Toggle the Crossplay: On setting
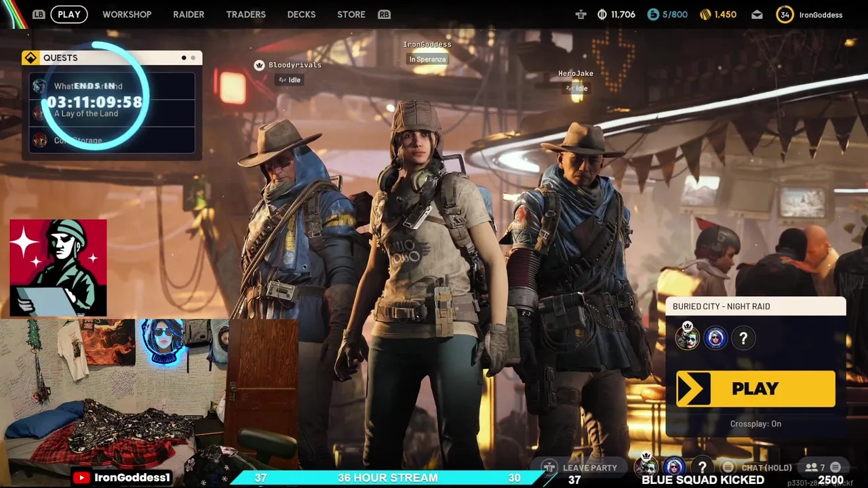Viewport: 868px width, 488px height. pos(755,424)
